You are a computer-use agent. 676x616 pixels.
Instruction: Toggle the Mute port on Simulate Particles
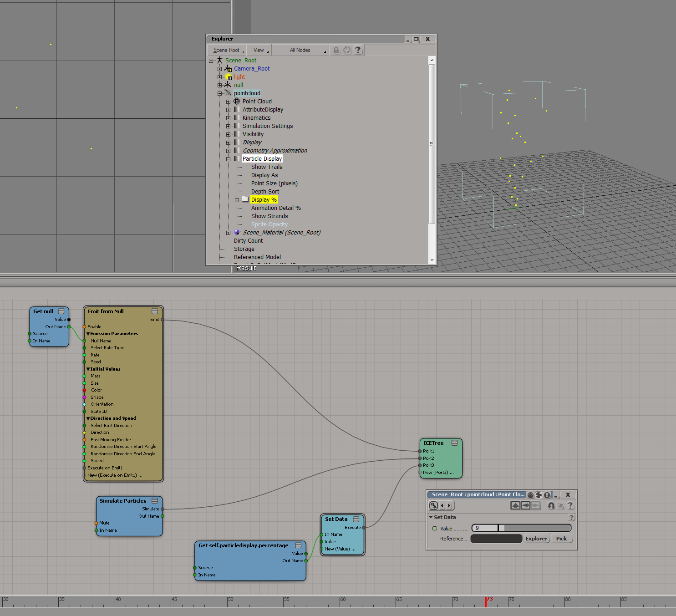tap(97, 523)
